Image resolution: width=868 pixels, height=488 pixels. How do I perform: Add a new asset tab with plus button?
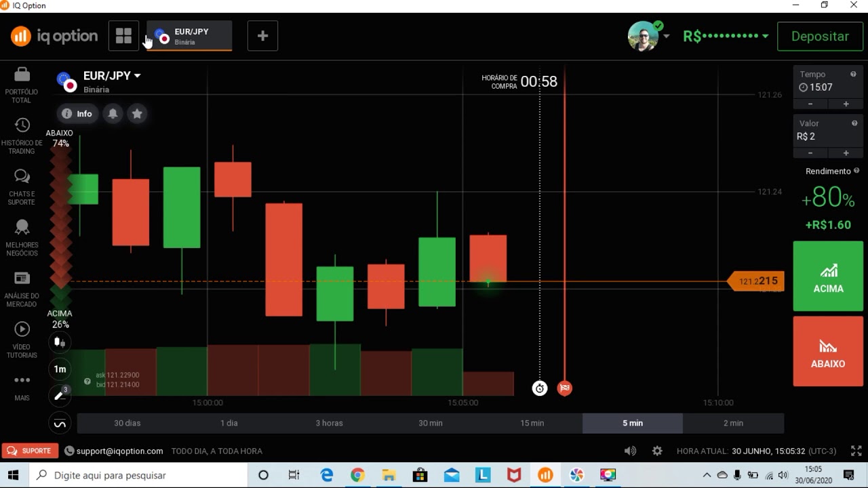262,36
